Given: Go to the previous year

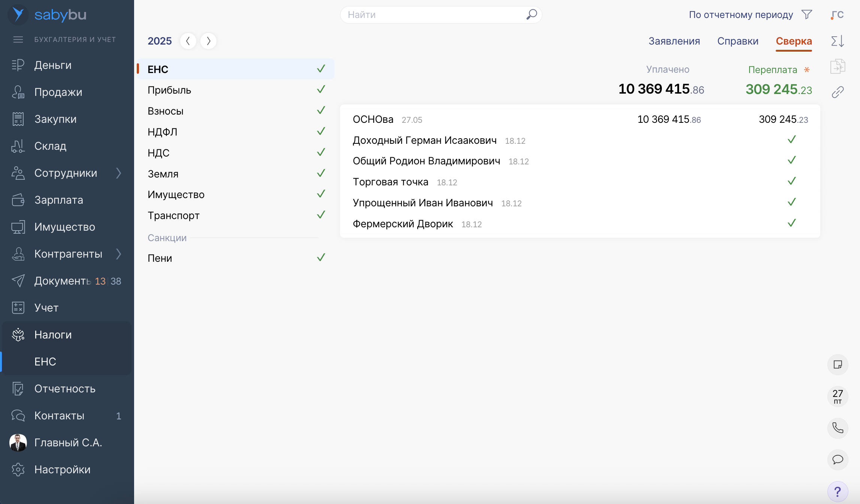Looking at the screenshot, I should coord(188,41).
